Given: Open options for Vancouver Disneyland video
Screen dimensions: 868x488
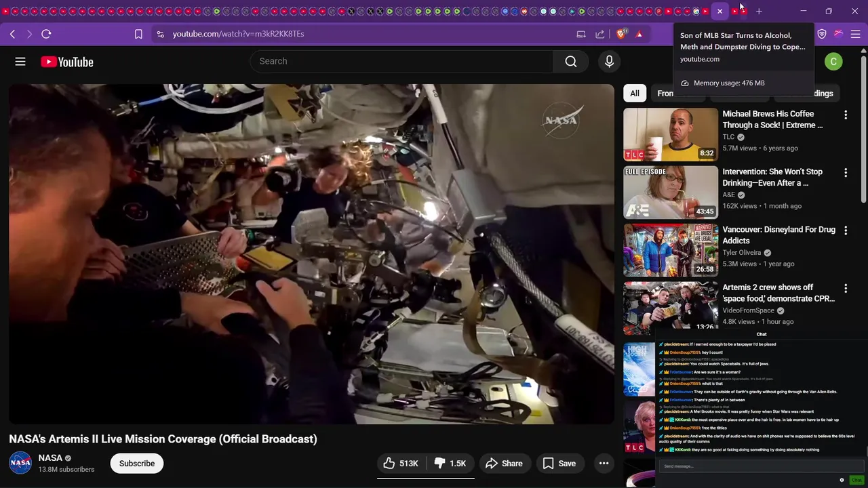Looking at the screenshot, I should [x=846, y=230].
